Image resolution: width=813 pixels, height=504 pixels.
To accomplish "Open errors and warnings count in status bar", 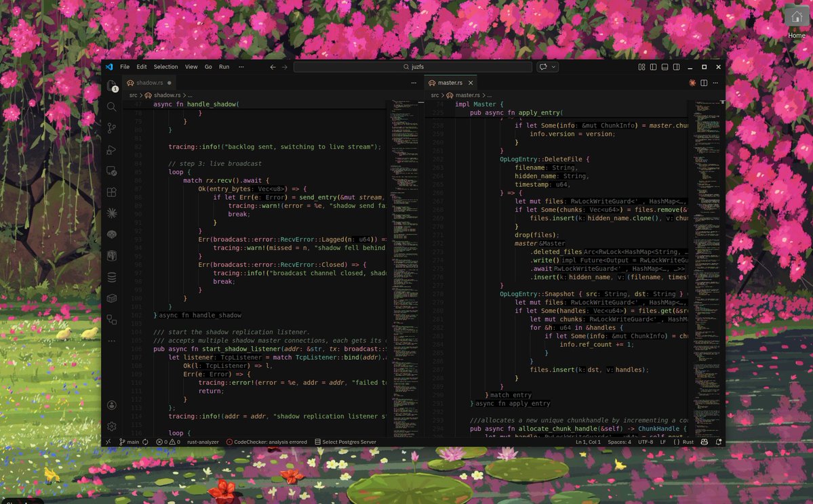I will (168, 442).
